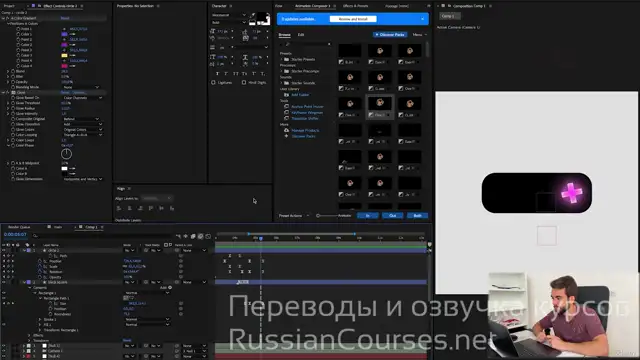Click the align horizontal center icon

129,208
